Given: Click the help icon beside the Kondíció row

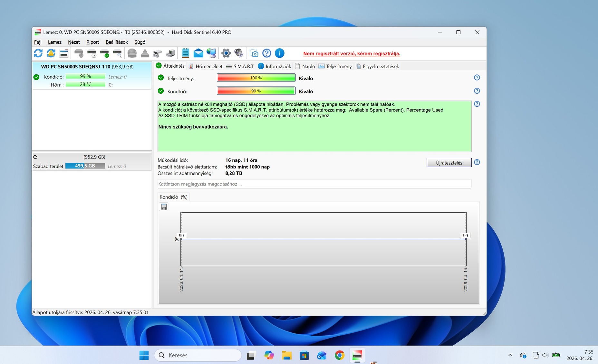Looking at the screenshot, I should pos(477,91).
